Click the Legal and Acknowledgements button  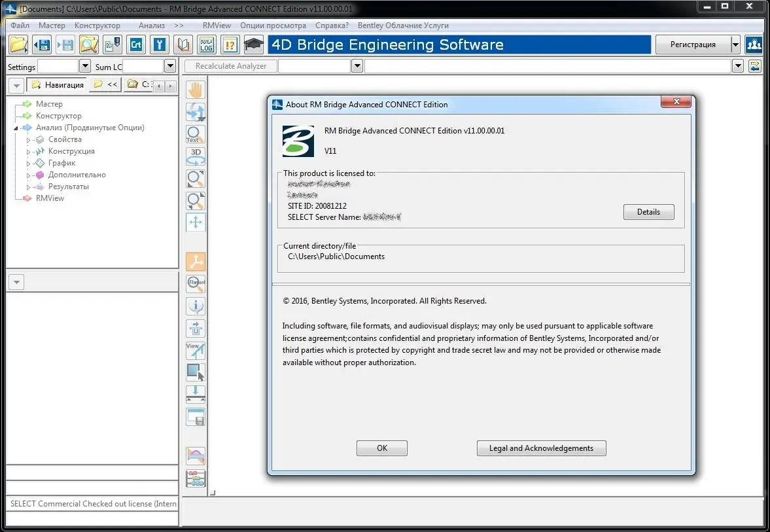click(541, 448)
